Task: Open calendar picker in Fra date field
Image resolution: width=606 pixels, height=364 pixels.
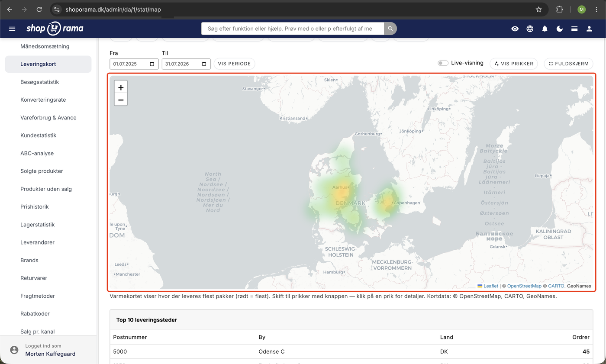Action: (x=152, y=64)
